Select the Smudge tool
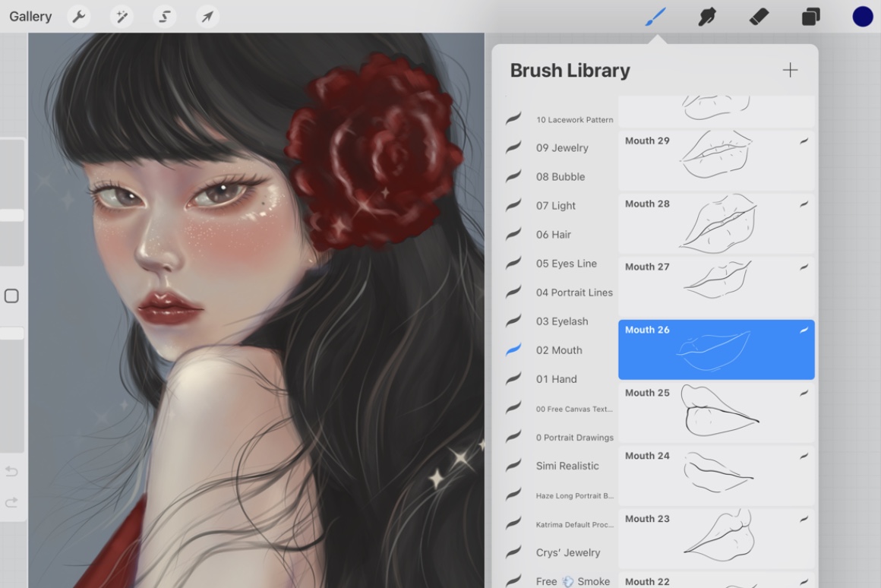This screenshot has width=881, height=588. tap(706, 15)
